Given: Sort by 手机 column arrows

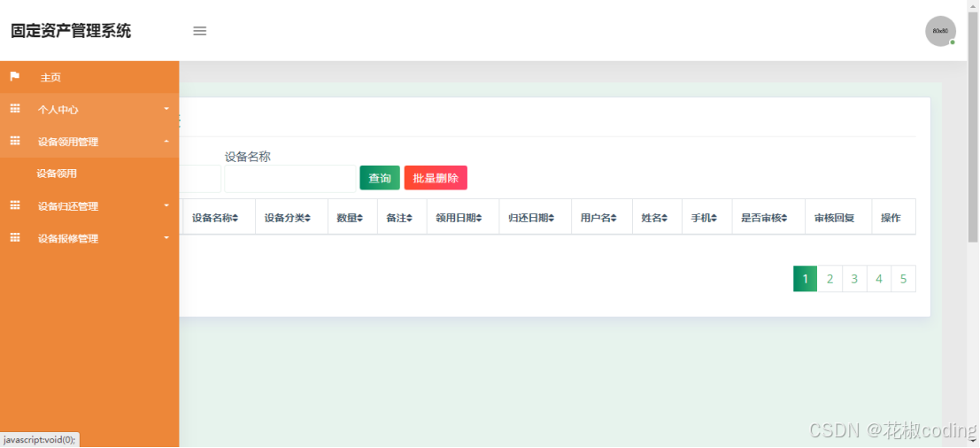Looking at the screenshot, I should point(714,218).
